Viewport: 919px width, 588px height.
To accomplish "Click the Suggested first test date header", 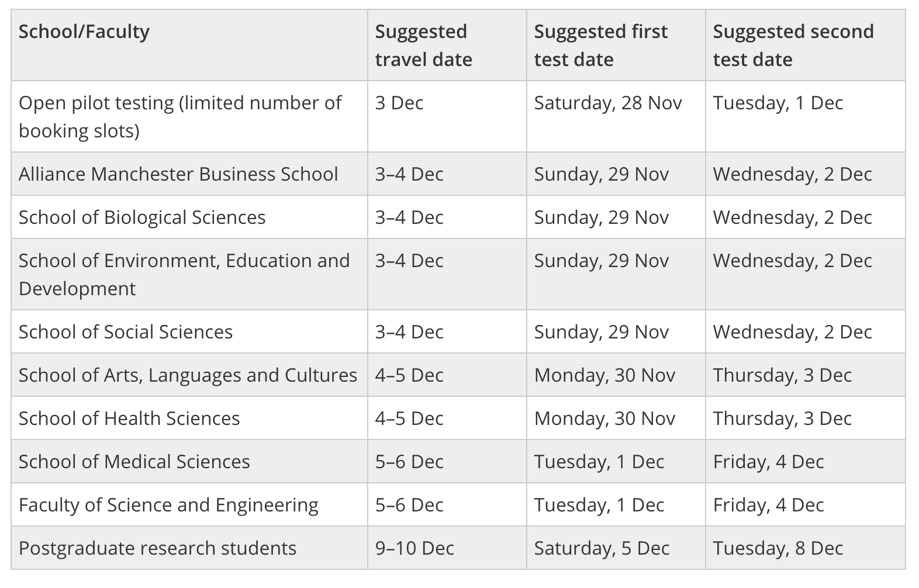I will (x=600, y=46).
